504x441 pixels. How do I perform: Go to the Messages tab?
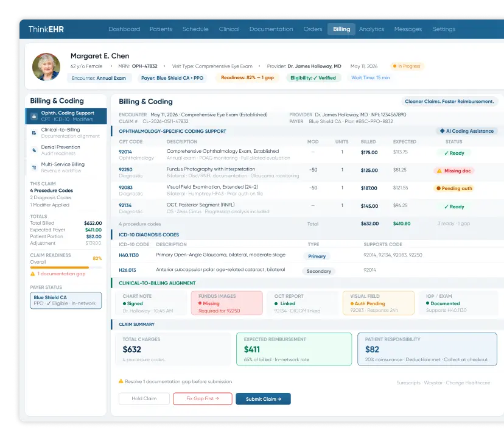[x=408, y=29]
